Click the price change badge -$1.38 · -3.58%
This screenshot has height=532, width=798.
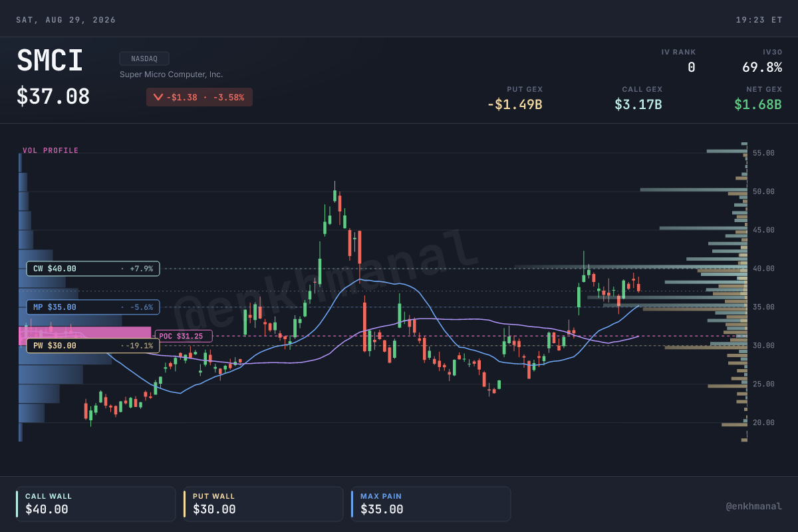coord(199,97)
